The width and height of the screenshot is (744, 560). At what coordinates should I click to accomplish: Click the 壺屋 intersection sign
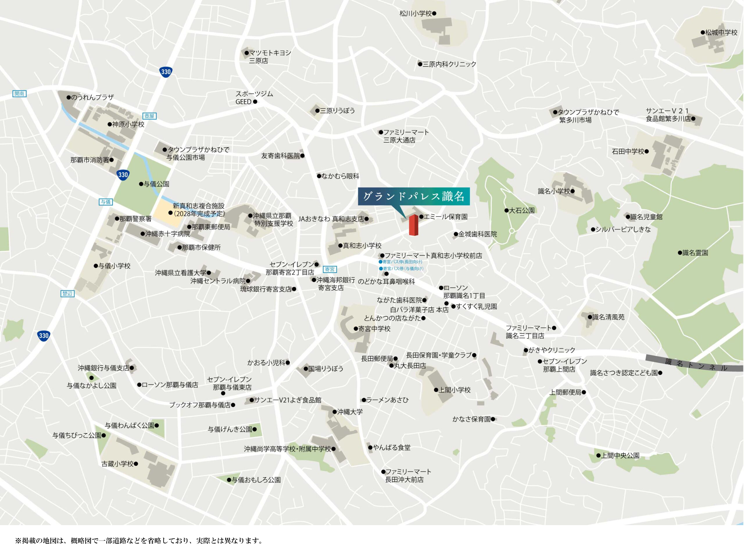pos(149,116)
